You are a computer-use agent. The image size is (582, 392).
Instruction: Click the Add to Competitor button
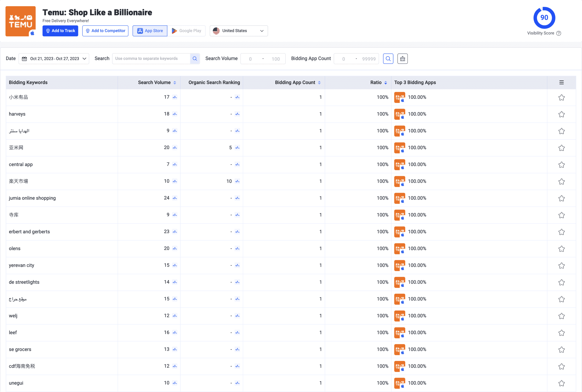coord(105,31)
